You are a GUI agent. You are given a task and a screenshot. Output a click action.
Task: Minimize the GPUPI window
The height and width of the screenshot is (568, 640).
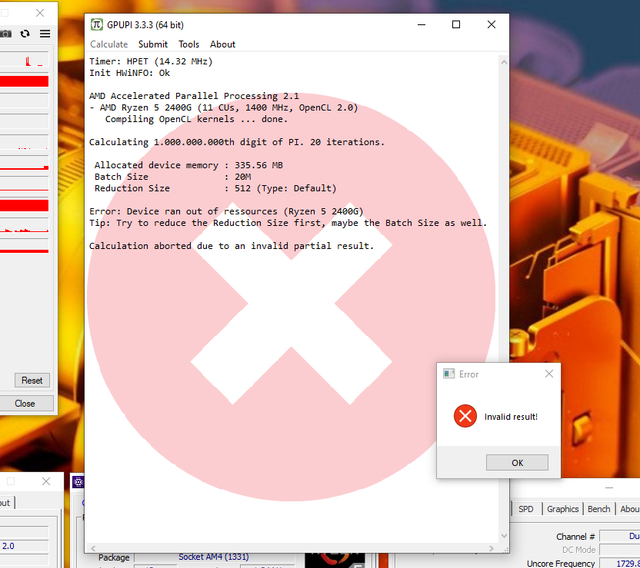tap(422, 24)
